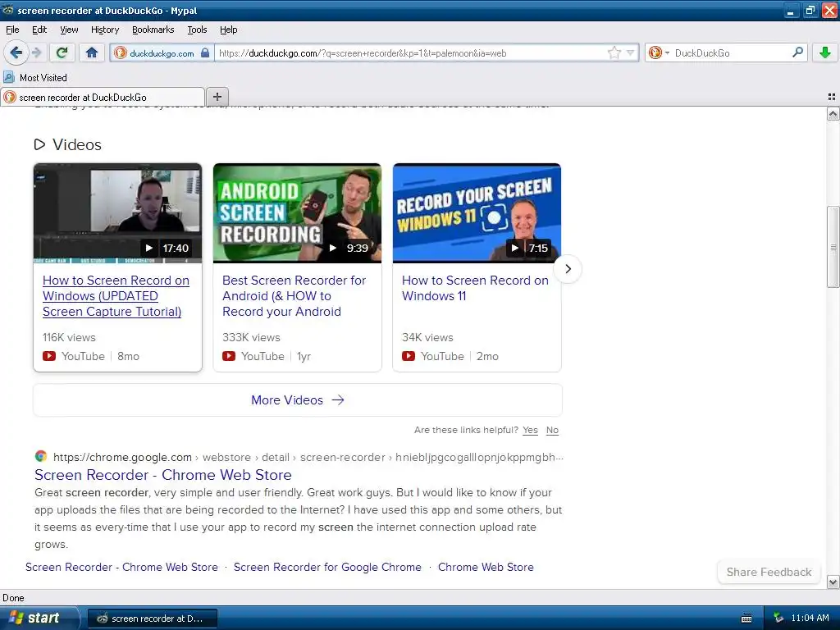
Task: Open the Edit menu
Action: point(39,30)
